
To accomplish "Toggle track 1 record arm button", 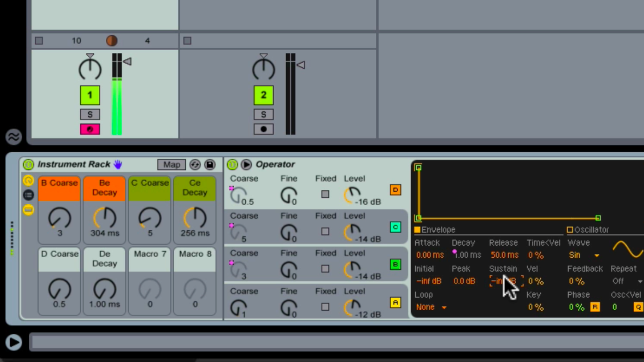I will [90, 129].
